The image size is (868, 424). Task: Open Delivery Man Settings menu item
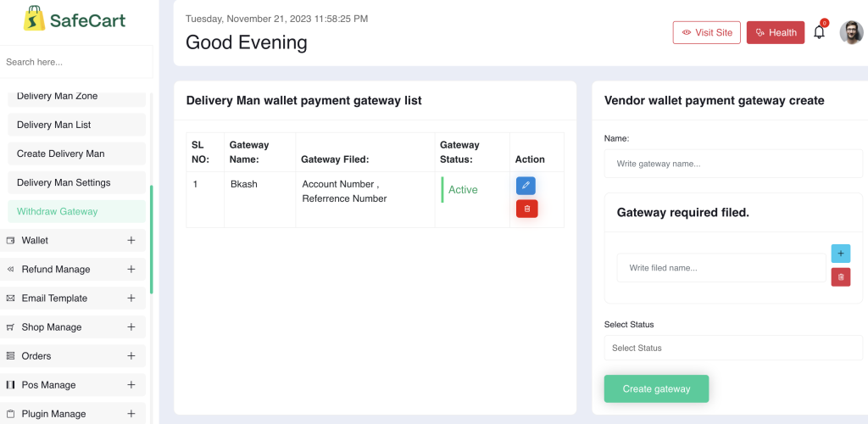[76, 182]
